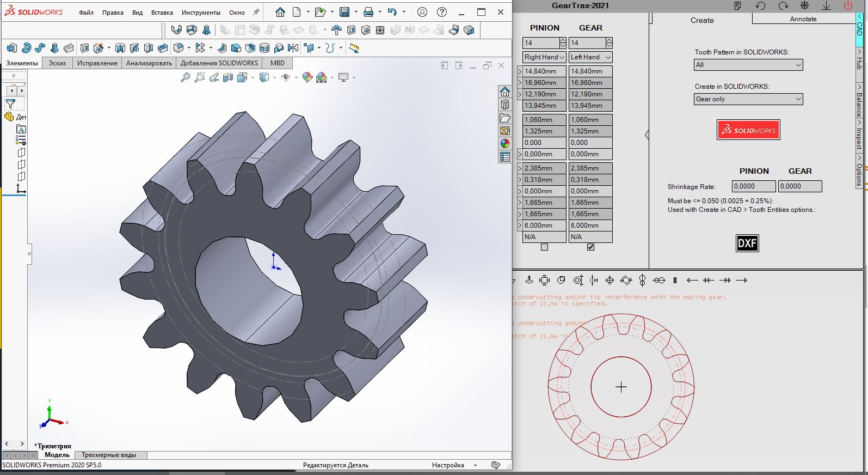Open the SOLIDWORKS user login icon
Screen dimensions: 868x475
pos(422,12)
